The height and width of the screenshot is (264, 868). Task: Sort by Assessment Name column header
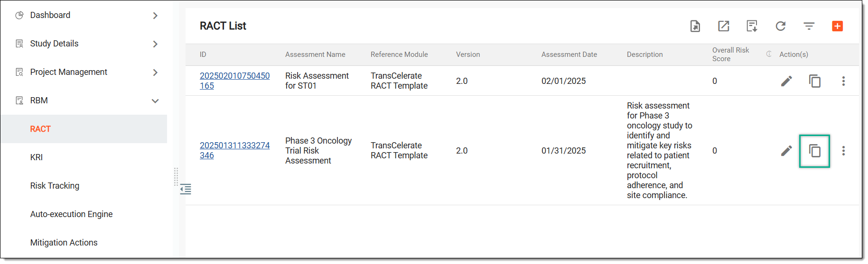click(x=315, y=55)
